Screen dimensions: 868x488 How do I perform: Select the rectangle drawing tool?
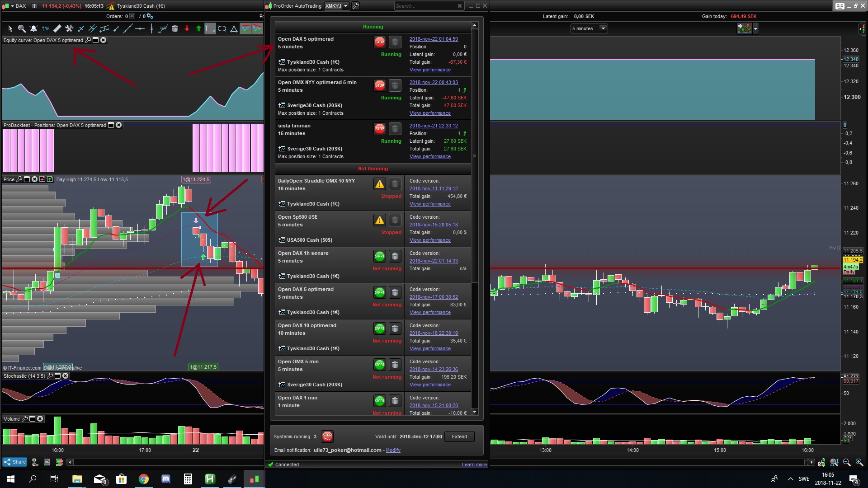(x=210, y=28)
